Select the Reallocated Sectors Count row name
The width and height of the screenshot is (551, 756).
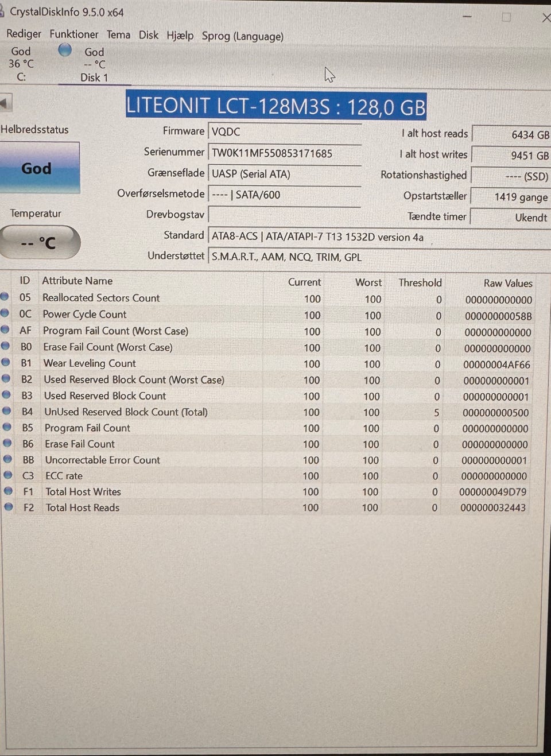101,298
